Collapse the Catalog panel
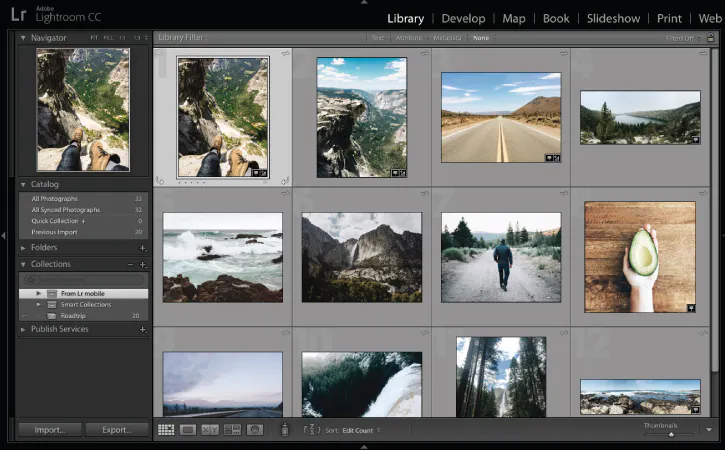The image size is (725, 450). coord(23,185)
